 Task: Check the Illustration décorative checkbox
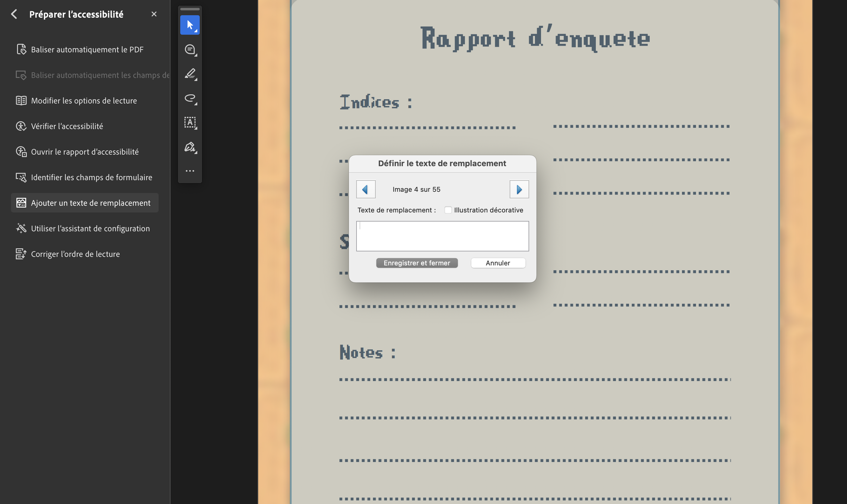(448, 210)
